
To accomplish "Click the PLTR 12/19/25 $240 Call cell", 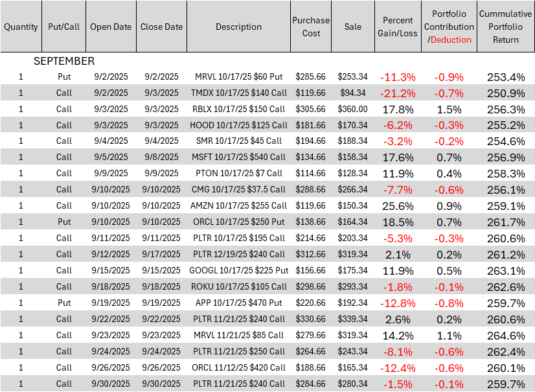I will pyautogui.click(x=239, y=254).
